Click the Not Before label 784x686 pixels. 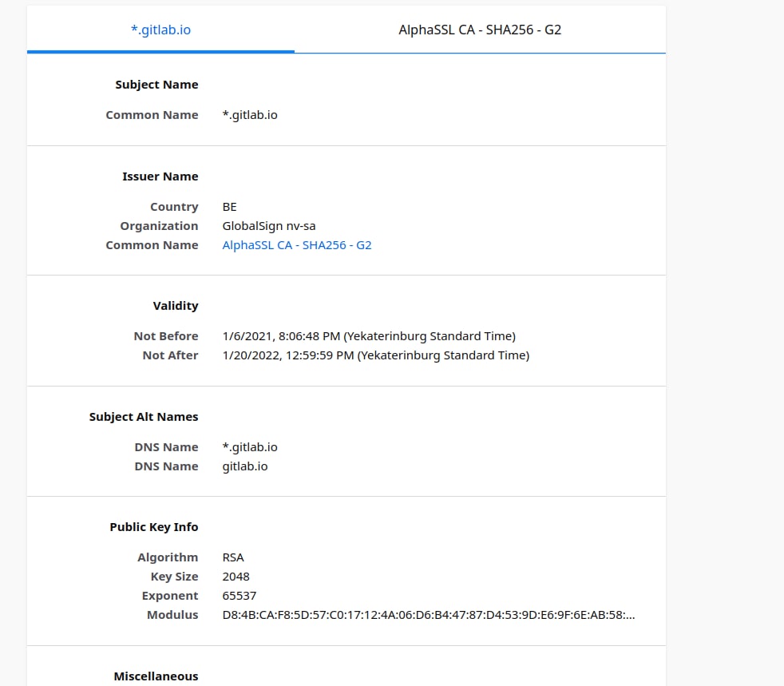[x=166, y=336]
